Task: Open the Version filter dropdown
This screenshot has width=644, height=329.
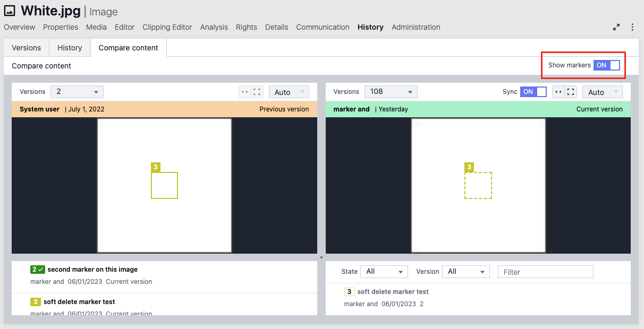Action: tap(465, 272)
